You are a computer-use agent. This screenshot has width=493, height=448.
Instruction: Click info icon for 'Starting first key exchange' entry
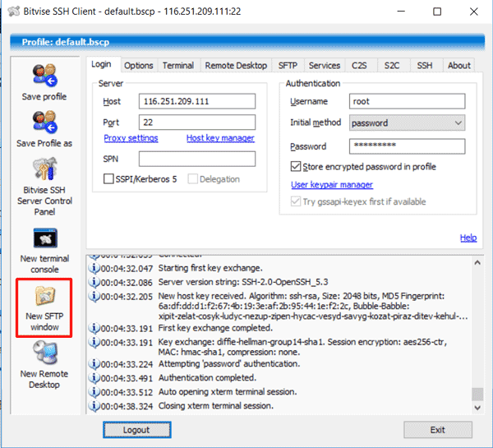94,268
